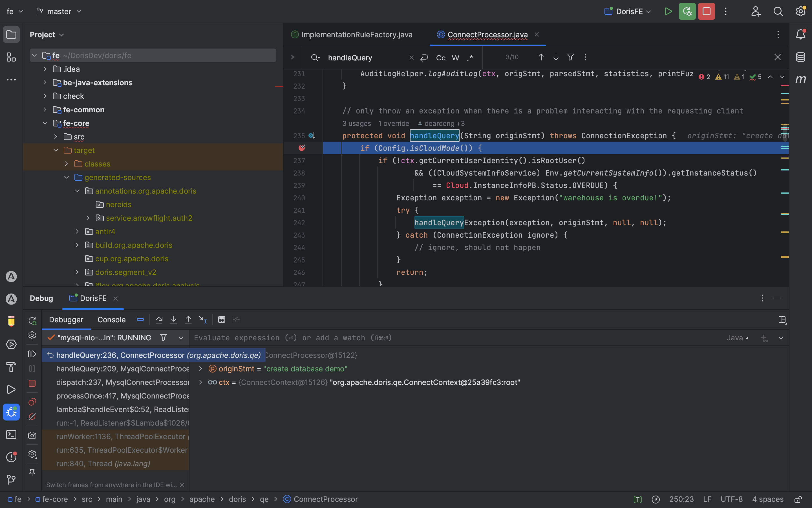This screenshot has height=508, width=812.
Task: Go to previous search occurrence arrow
Action: click(x=541, y=57)
